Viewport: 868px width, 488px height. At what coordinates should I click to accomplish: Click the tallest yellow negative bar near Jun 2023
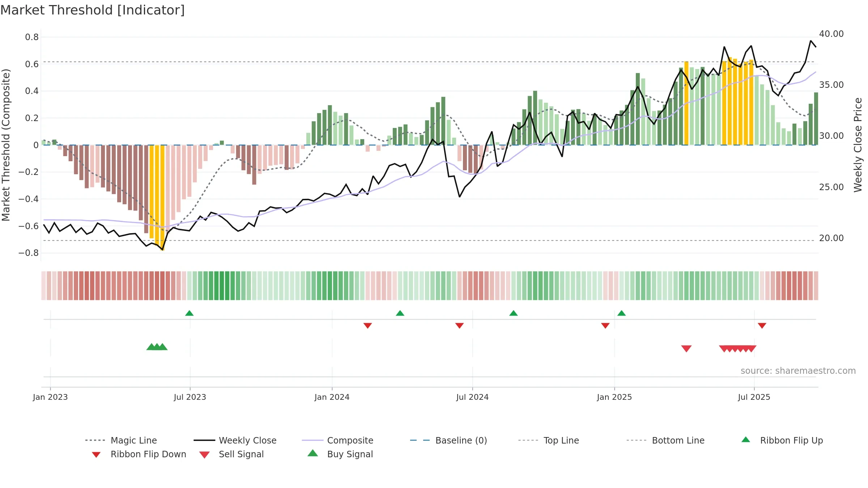(162, 198)
